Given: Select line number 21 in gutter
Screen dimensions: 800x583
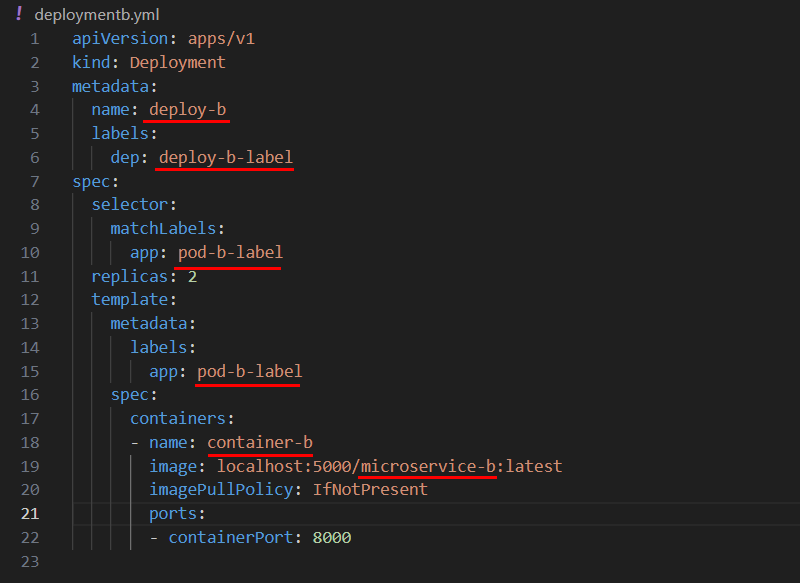Looking at the screenshot, I should pyautogui.click(x=30, y=514).
